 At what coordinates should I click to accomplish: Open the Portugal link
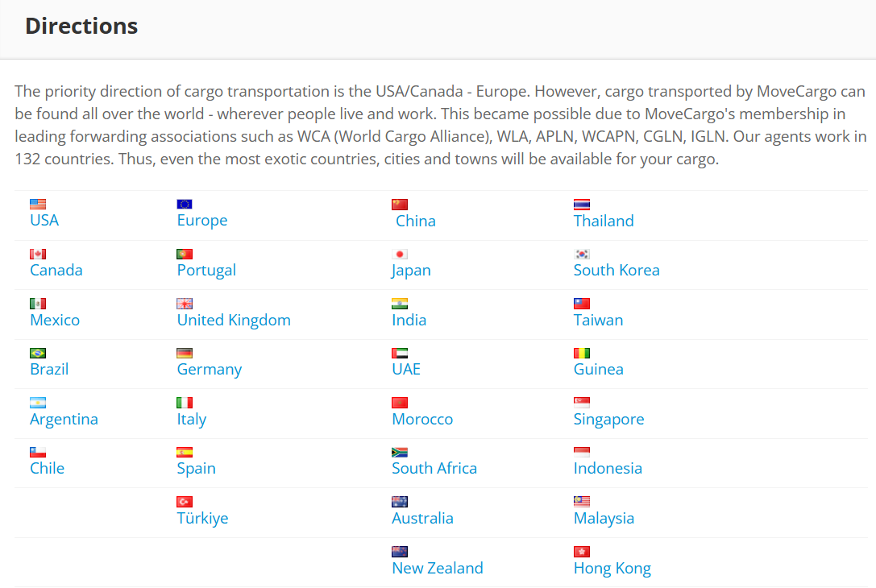tap(206, 271)
